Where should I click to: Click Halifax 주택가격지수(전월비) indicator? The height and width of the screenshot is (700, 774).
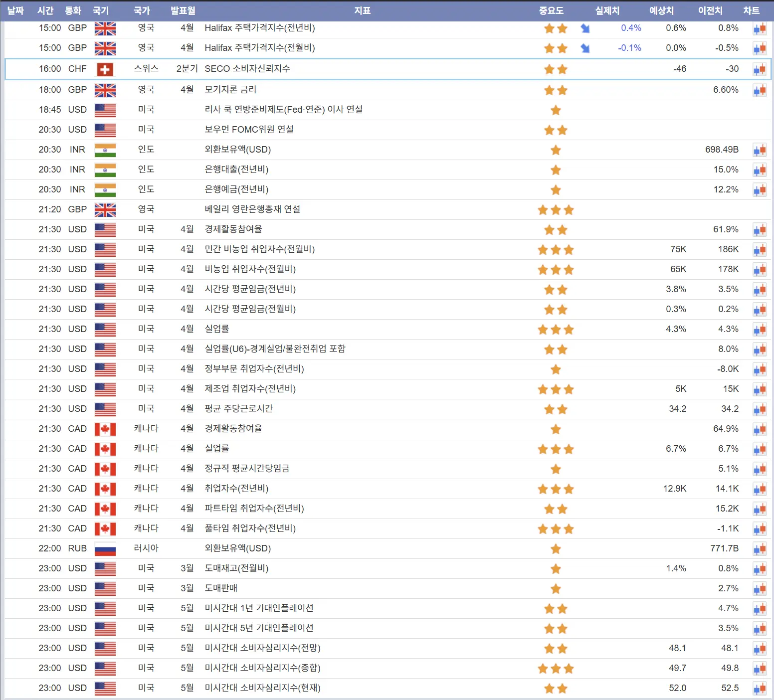point(259,48)
